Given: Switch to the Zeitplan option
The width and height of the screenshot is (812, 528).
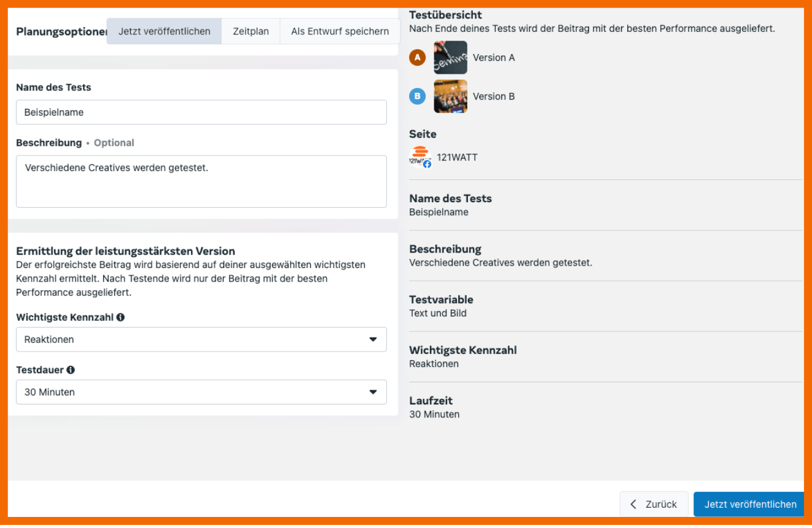Looking at the screenshot, I should tap(251, 31).
